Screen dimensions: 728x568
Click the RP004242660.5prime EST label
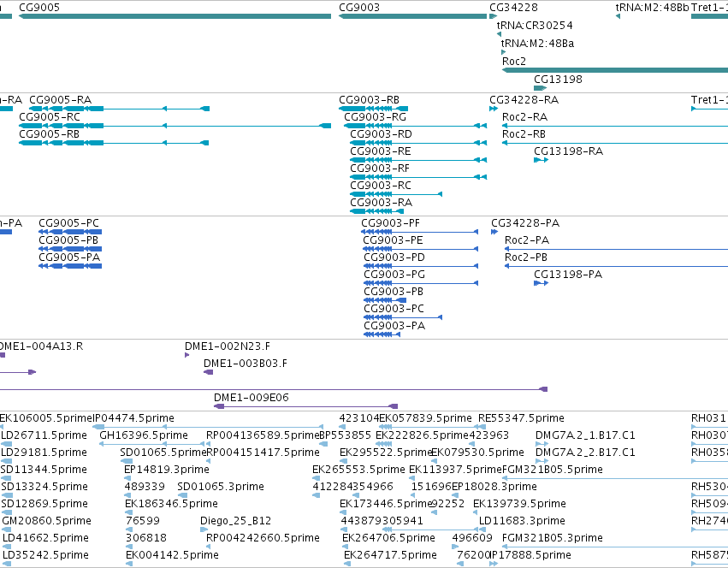(263, 538)
